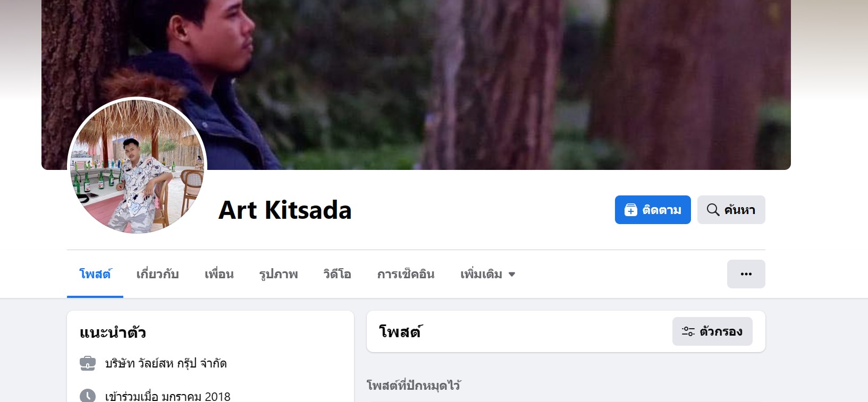This screenshot has height=402, width=868.
Task: Click the magnifier icon beside ค้นหา
Action: coord(713,210)
